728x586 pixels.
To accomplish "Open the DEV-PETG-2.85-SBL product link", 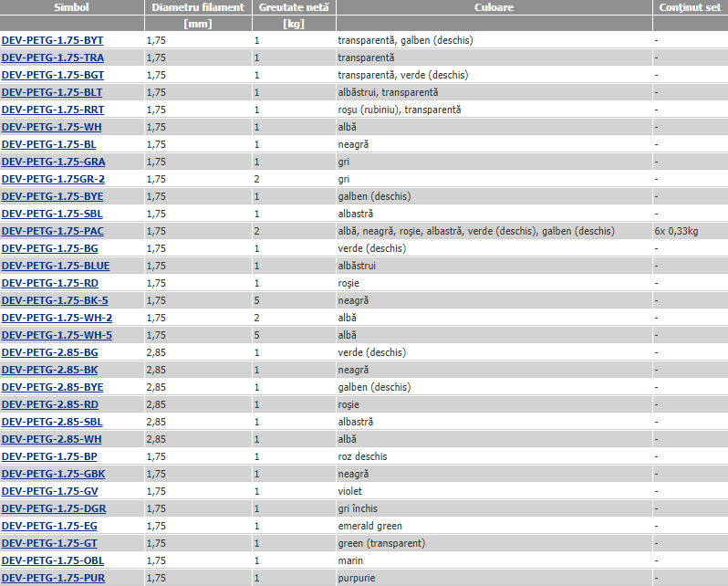I will (51, 422).
